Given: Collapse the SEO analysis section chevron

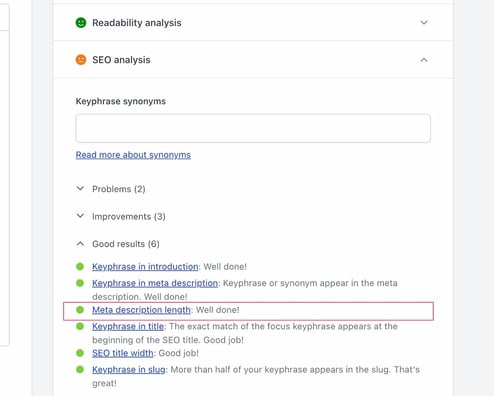Looking at the screenshot, I should [424, 60].
